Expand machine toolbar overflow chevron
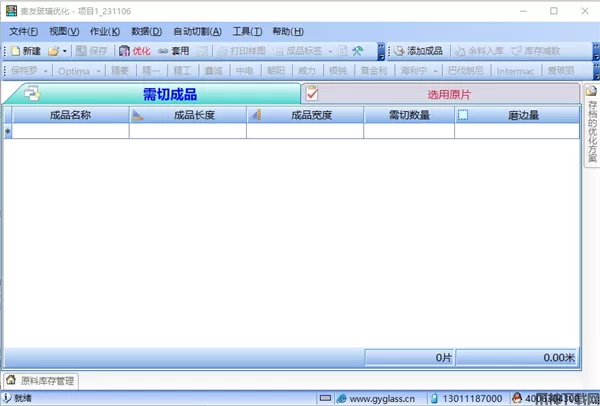 596,72
